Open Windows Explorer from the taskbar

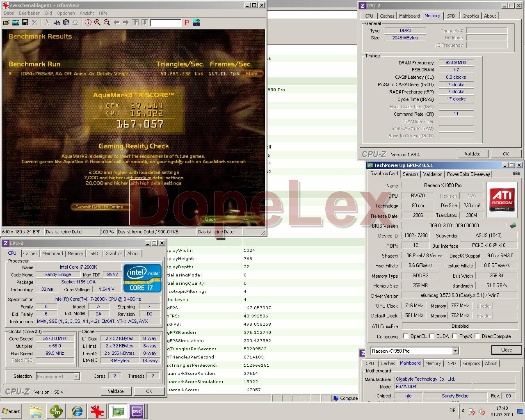pyautogui.click(x=36, y=411)
